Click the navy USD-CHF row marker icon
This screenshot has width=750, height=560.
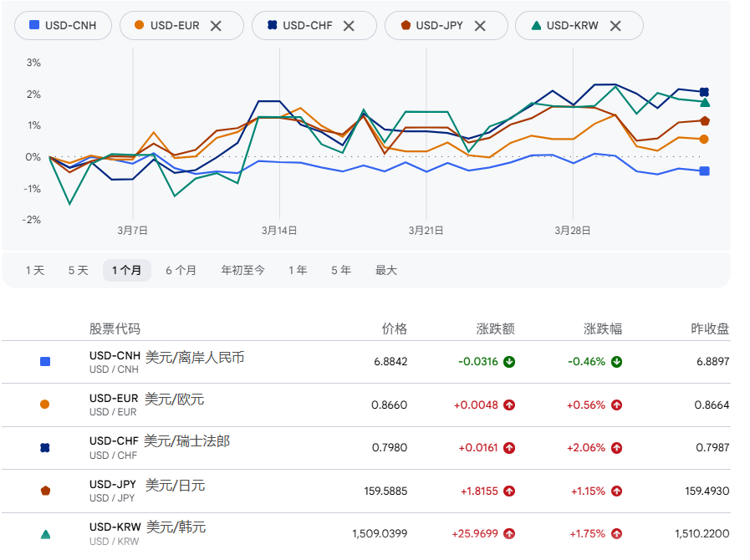(45, 448)
